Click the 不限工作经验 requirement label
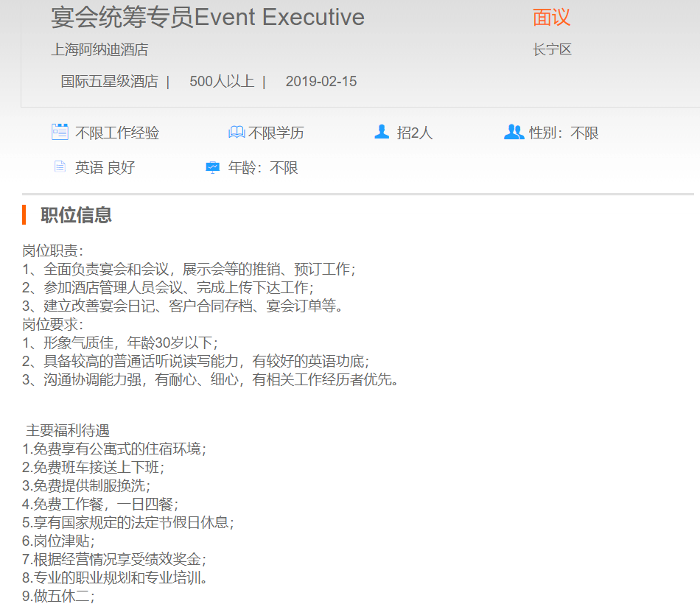The height and width of the screenshot is (604, 700). click(x=117, y=133)
